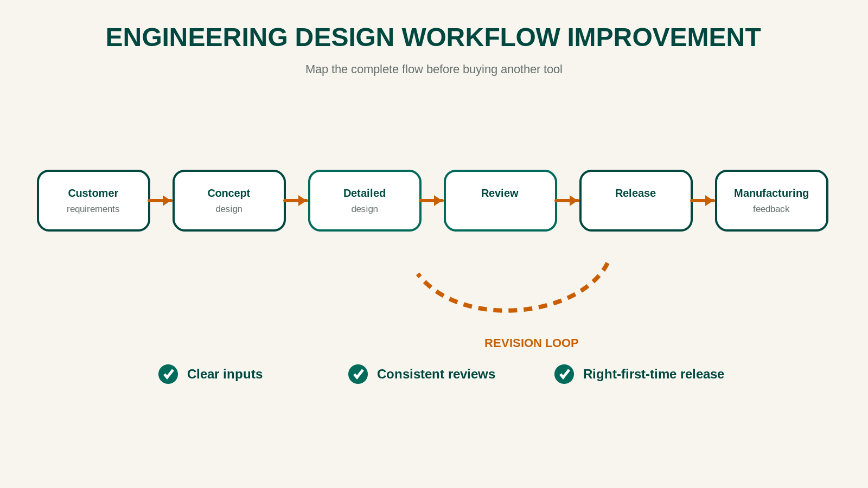This screenshot has height=488, width=868.
Task: Select the Concept design box
Action: click(x=229, y=201)
